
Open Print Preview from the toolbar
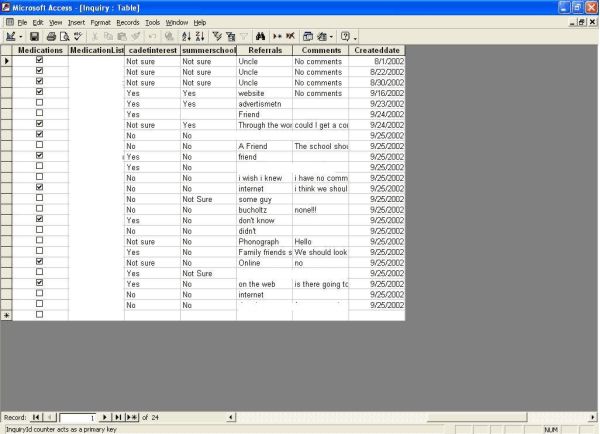[x=65, y=36]
